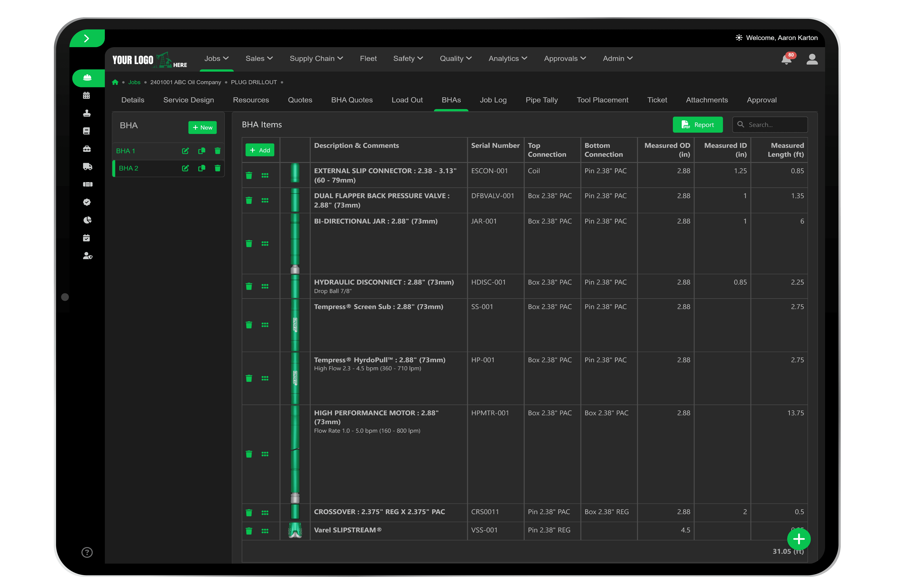Viewport: 900px width, 588px height.
Task: Open the user profile icon top right
Action: [x=812, y=59]
